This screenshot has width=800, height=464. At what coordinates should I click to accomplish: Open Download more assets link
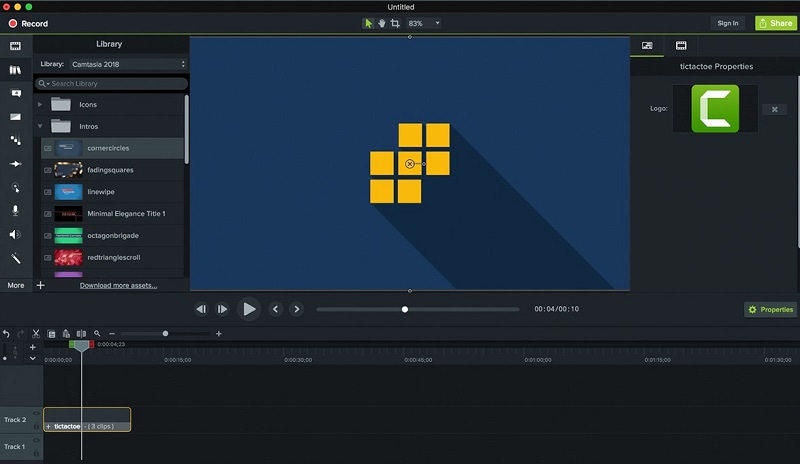pos(118,285)
